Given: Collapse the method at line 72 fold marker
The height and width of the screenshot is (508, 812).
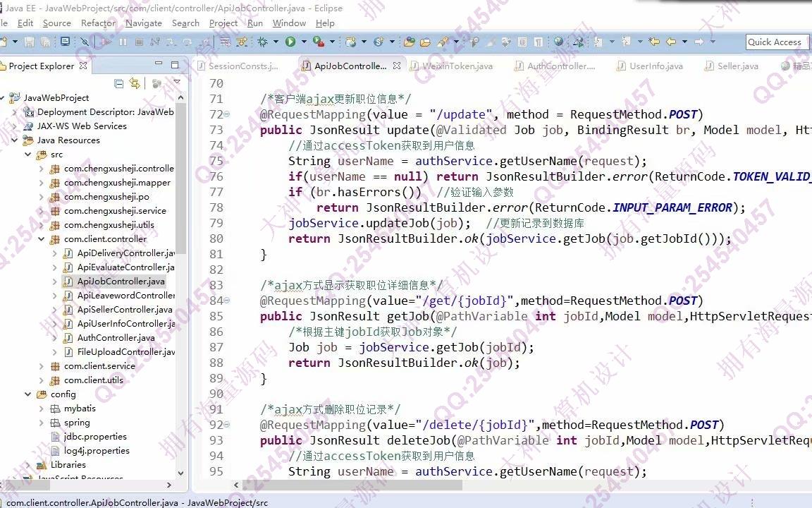Looking at the screenshot, I should click(x=227, y=114).
